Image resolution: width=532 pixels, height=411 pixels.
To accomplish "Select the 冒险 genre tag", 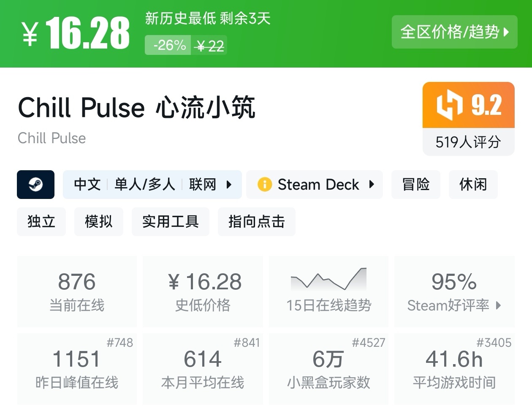I will (416, 185).
